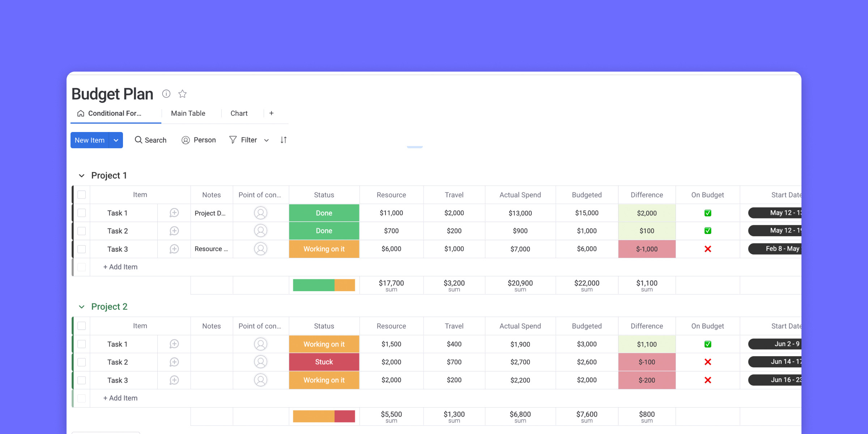868x434 pixels.
Task: Click the plus icon to add a new tab
Action: point(271,113)
